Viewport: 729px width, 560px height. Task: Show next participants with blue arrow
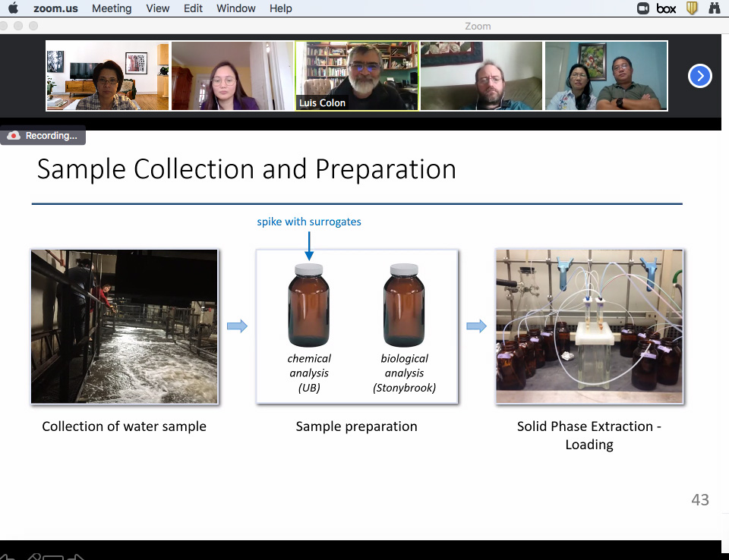tap(699, 76)
